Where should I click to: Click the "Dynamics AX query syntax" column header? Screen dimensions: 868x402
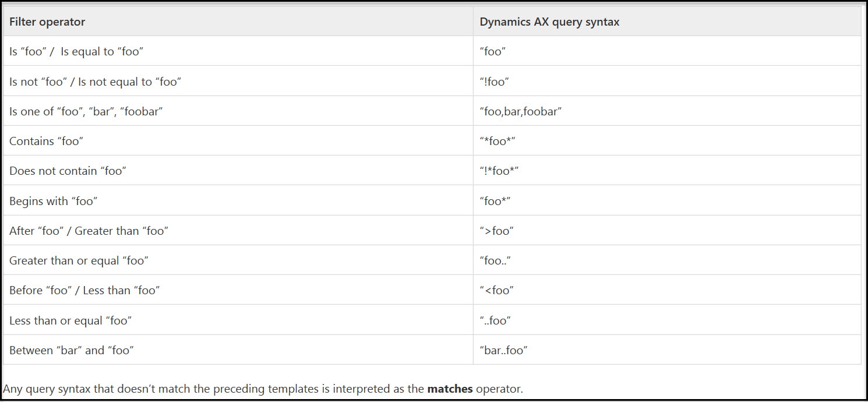click(549, 22)
